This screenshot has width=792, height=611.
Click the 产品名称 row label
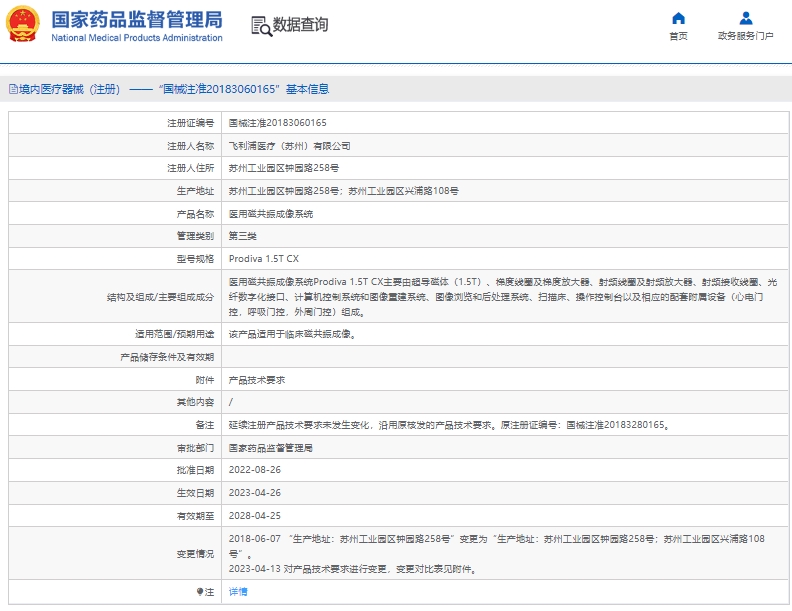click(x=195, y=214)
